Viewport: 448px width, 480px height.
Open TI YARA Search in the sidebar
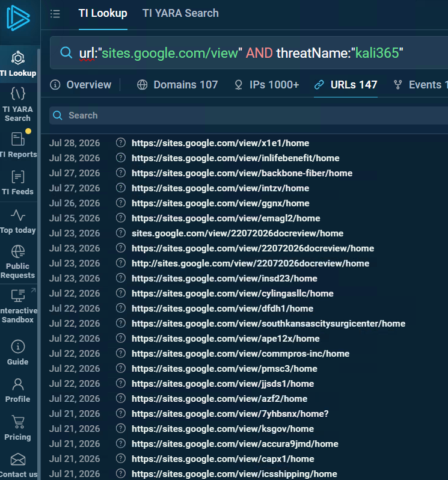point(18,104)
